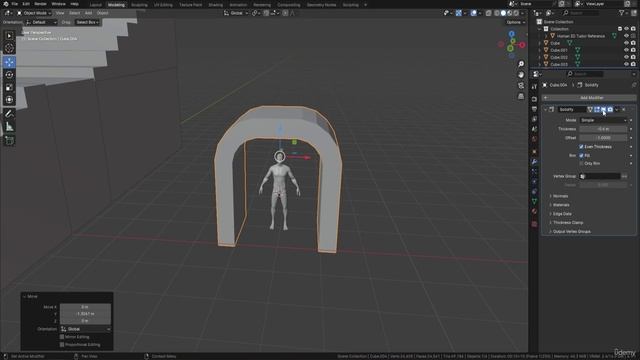The image size is (640, 360).
Task: Open the Physics properties tab icon
Action: click(x=534, y=182)
